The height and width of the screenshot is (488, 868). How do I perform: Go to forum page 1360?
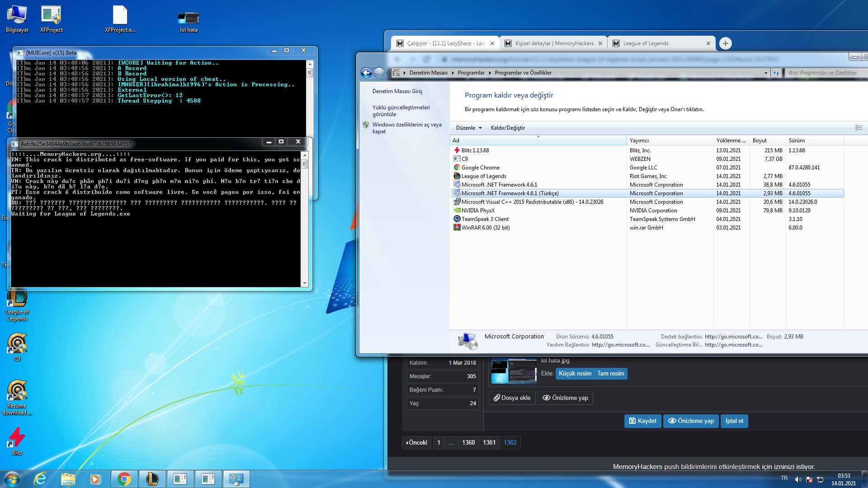click(468, 443)
